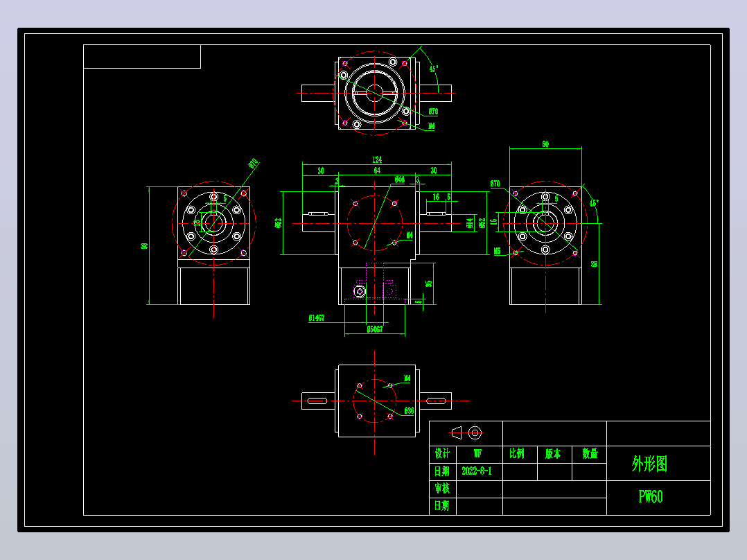Select the M4 label in front view

pyautogui.click(x=410, y=236)
